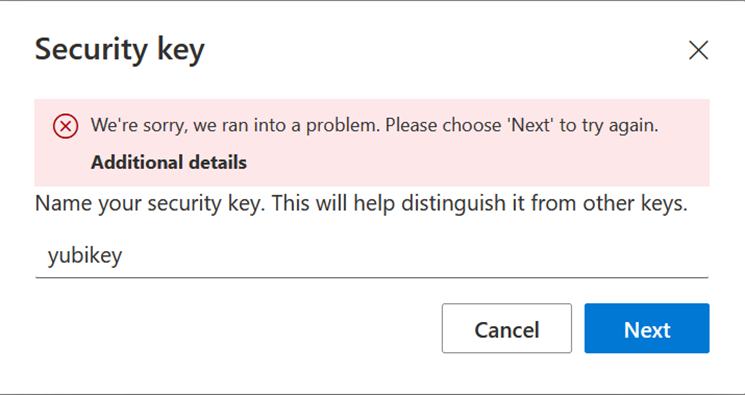The height and width of the screenshot is (395, 745).
Task: Close the Security key dialog with the X
Action: [698, 50]
